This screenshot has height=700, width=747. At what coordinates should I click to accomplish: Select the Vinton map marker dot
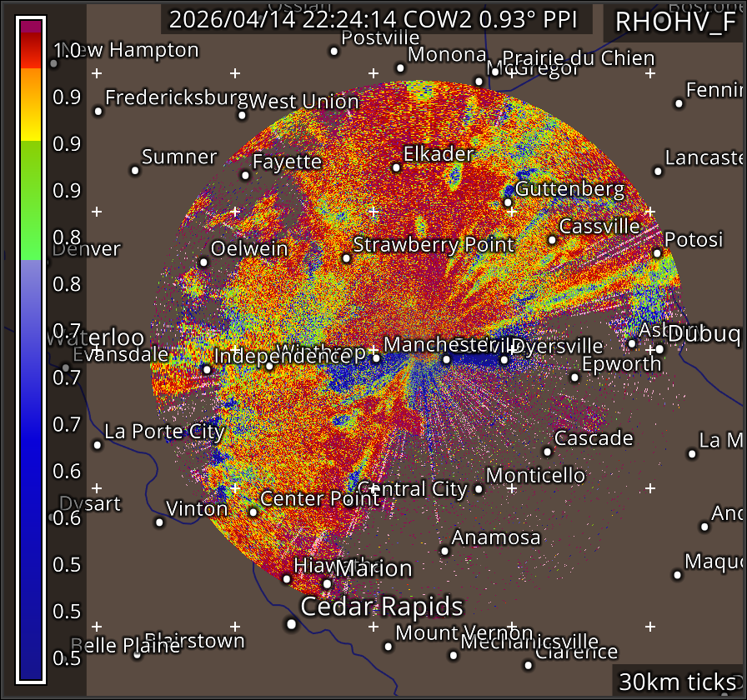[x=159, y=522]
